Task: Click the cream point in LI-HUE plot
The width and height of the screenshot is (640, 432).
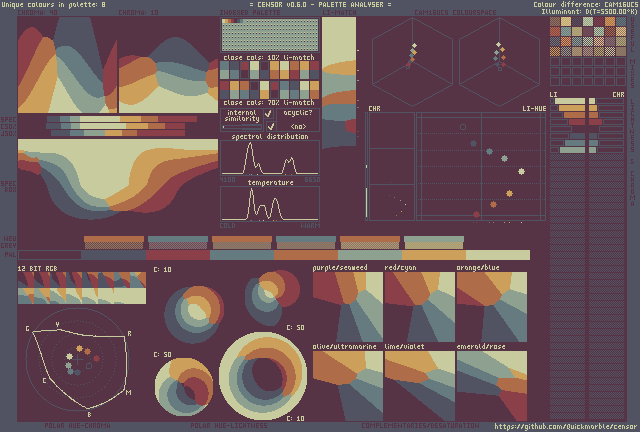Action: tap(521, 171)
